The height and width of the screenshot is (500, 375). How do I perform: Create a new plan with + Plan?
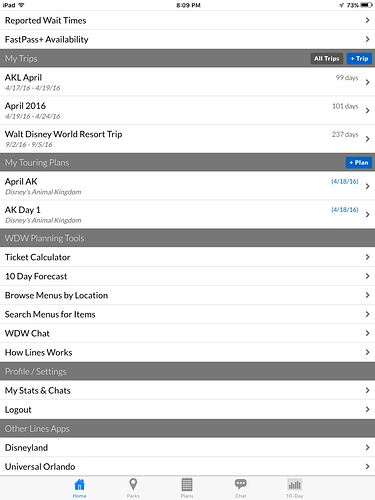click(359, 163)
